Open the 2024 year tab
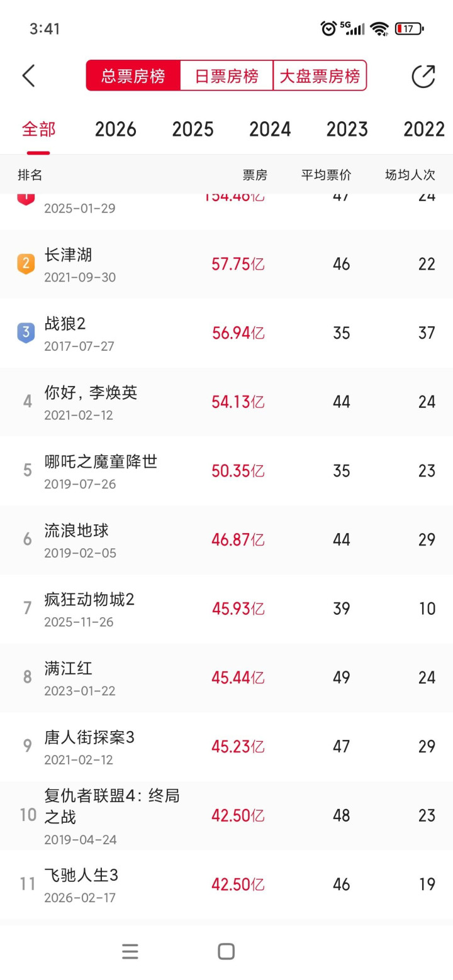Image resolution: width=453 pixels, height=980 pixels. point(270,129)
